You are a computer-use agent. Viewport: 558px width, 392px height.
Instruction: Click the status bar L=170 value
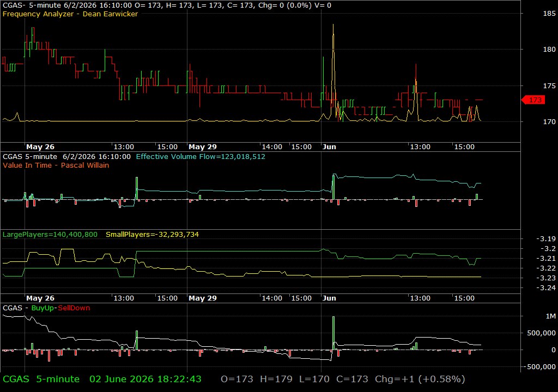pyautogui.click(x=314, y=379)
